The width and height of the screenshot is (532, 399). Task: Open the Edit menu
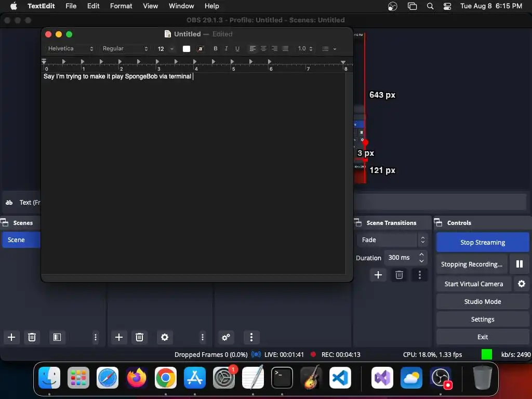tap(93, 6)
